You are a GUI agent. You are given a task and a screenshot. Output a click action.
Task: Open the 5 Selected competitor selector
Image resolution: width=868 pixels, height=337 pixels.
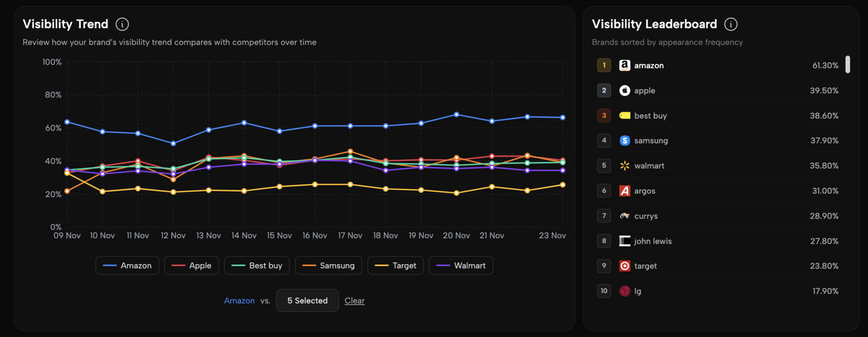pos(307,300)
